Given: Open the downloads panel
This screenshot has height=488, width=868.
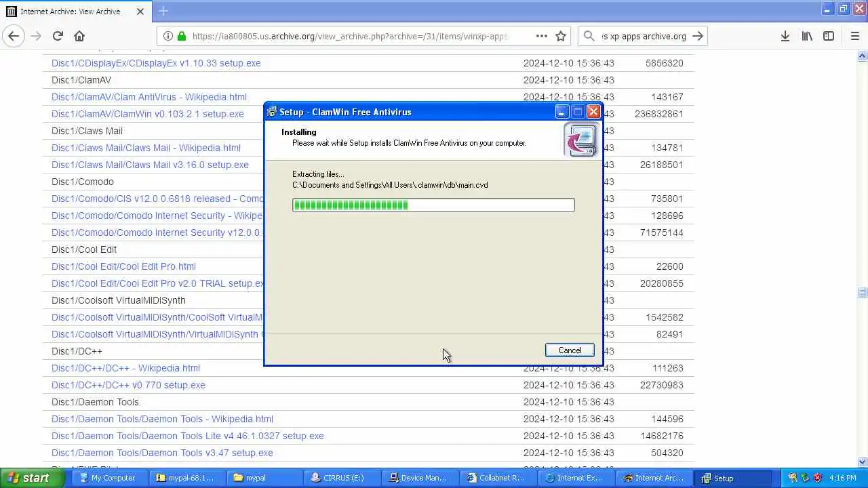Looking at the screenshot, I should click(785, 36).
